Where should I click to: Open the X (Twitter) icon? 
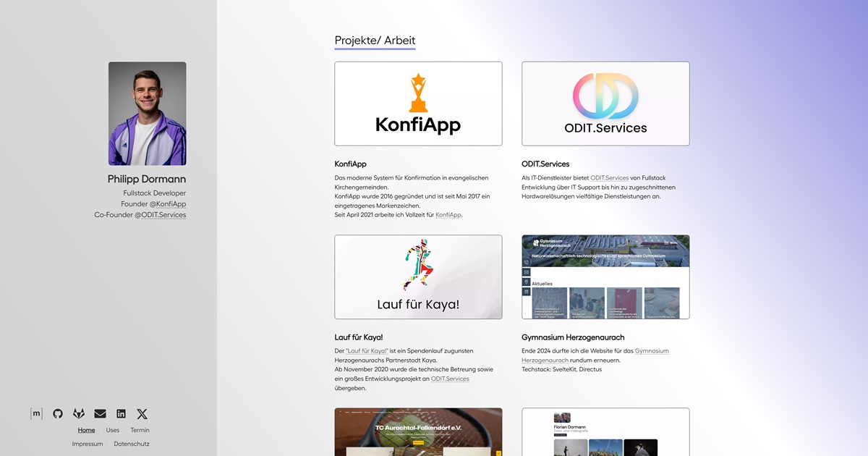click(142, 414)
